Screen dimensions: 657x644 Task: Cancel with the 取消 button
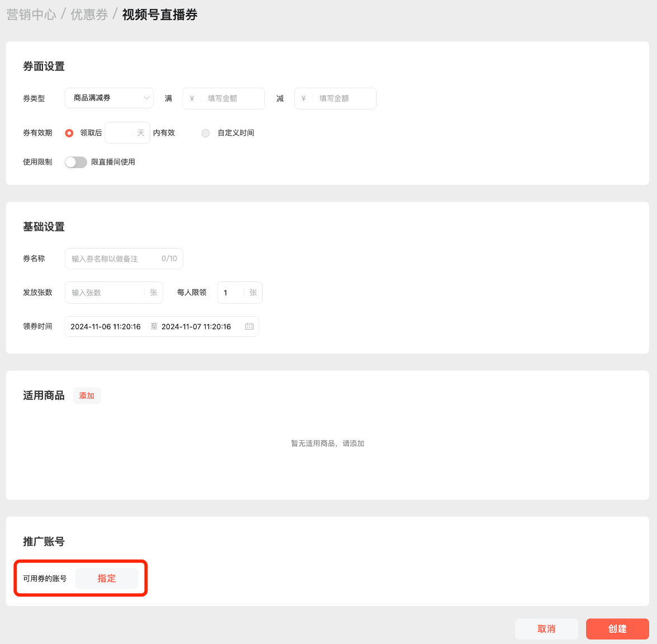tap(546, 629)
